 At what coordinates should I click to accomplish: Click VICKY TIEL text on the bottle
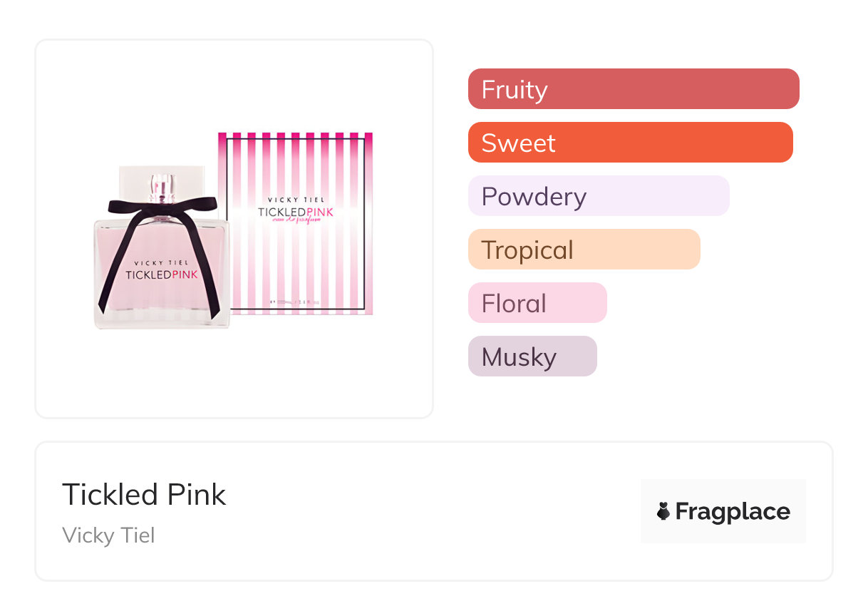point(162,262)
